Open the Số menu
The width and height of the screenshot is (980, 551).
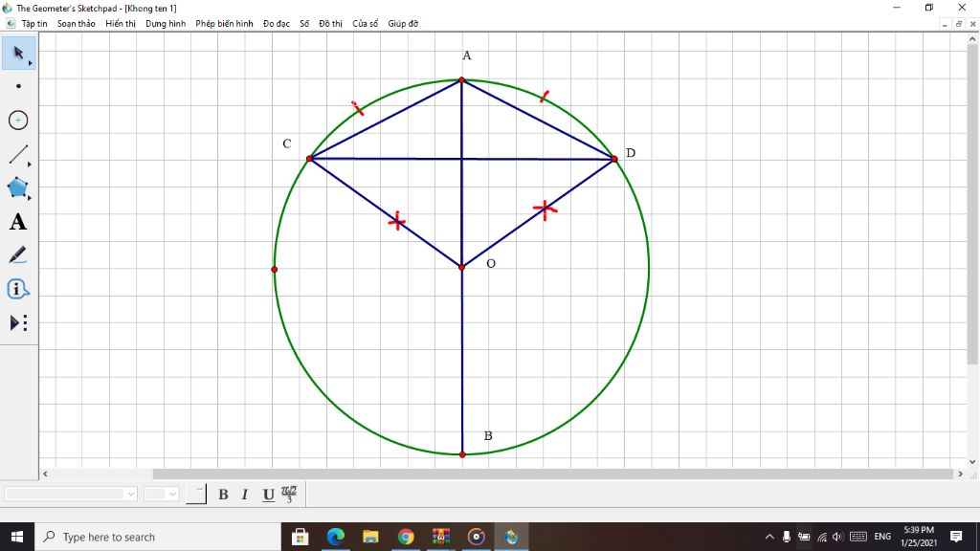(x=304, y=24)
